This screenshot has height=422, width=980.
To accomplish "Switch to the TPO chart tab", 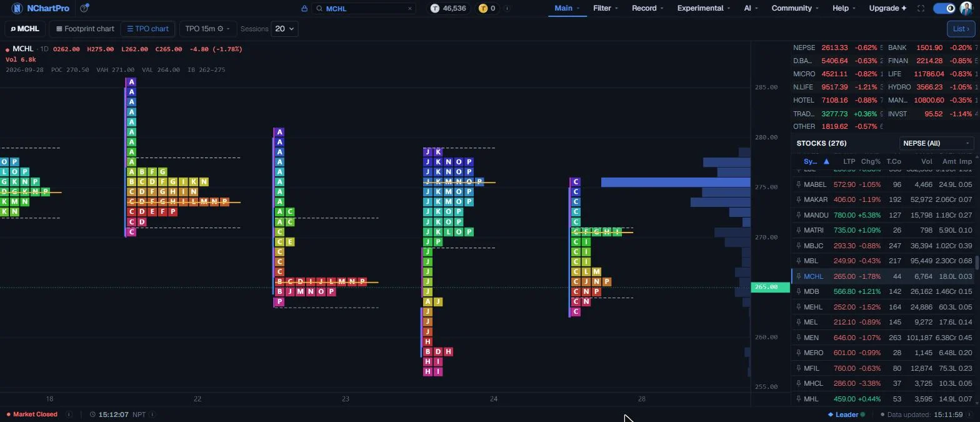I will tap(147, 29).
